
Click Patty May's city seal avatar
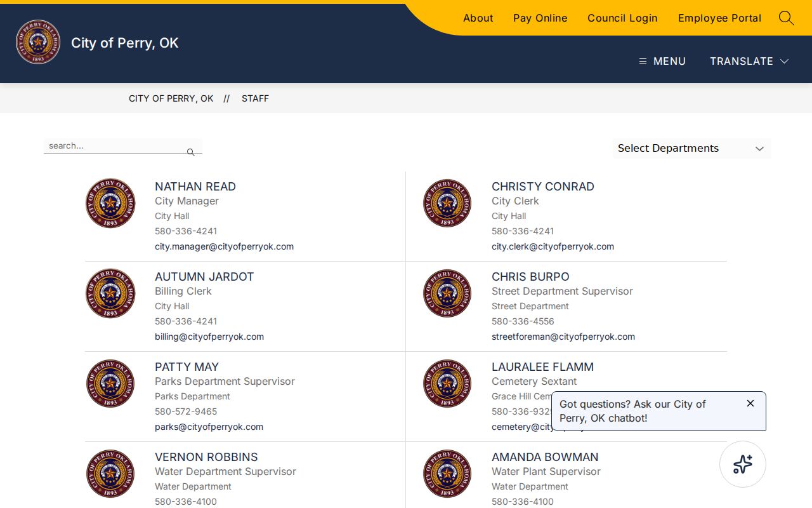pyautogui.click(x=110, y=384)
